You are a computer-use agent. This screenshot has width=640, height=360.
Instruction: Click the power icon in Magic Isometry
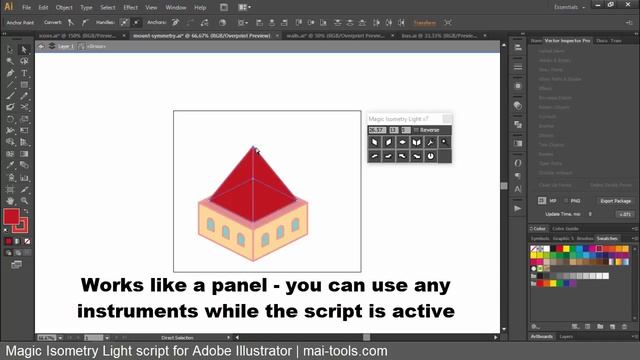[430, 156]
